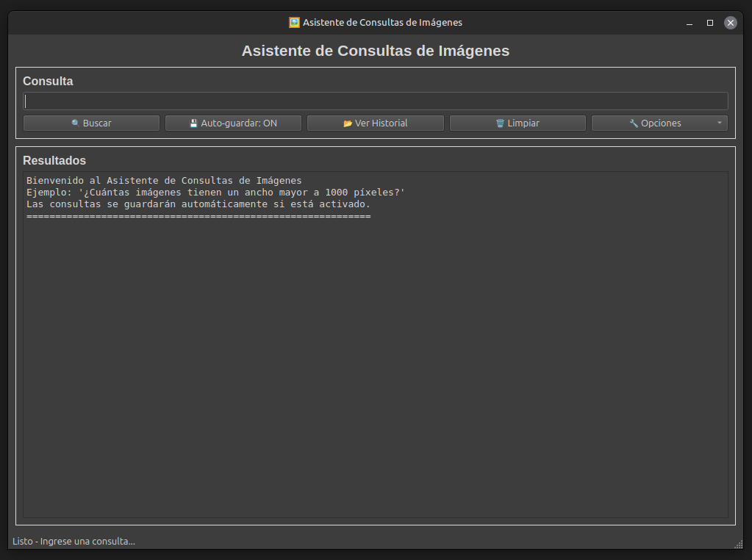752x560 pixels.
Task: Focus the Consulta text input field
Action: (x=375, y=101)
